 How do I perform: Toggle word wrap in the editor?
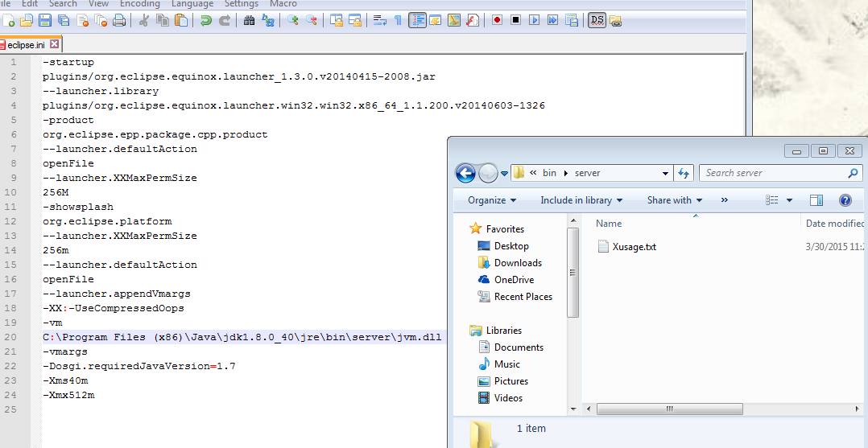point(380,20)
